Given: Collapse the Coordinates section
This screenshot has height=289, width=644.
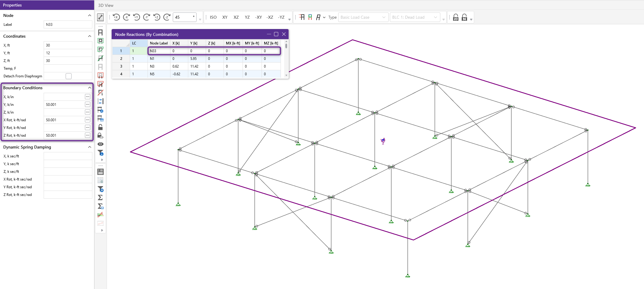Looking at the screenshot, I should 90,36.
